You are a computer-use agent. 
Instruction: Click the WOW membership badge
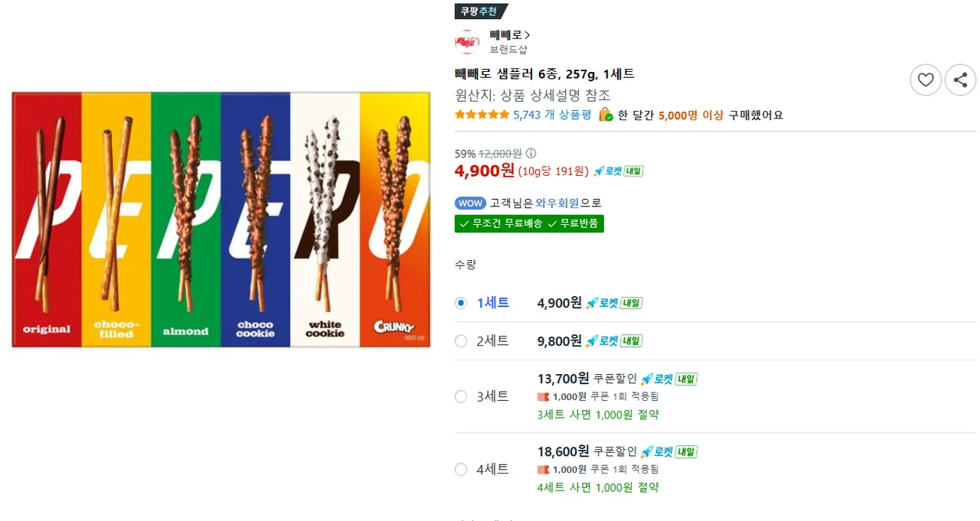tap(470, 203)
